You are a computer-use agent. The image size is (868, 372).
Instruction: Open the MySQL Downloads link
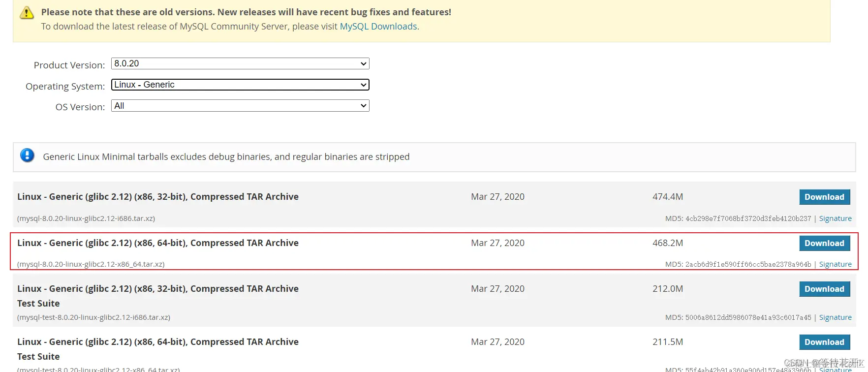tap(378, 26)
